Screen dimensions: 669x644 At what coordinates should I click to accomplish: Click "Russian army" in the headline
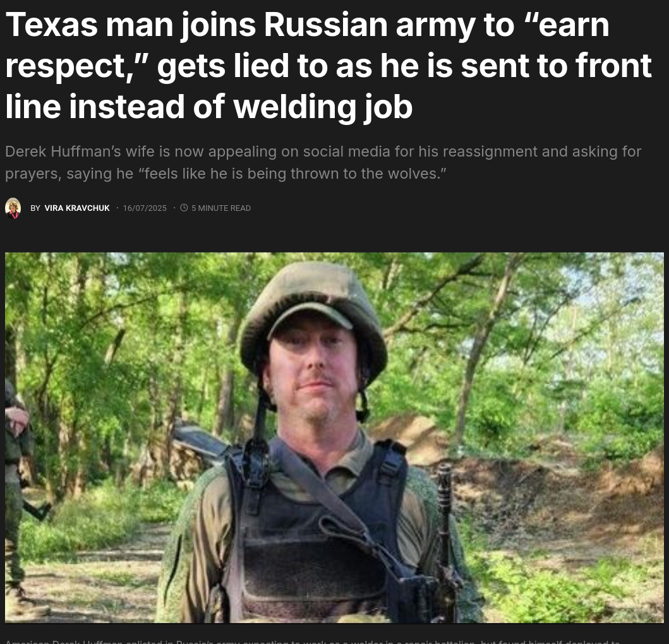click(369, 25)
